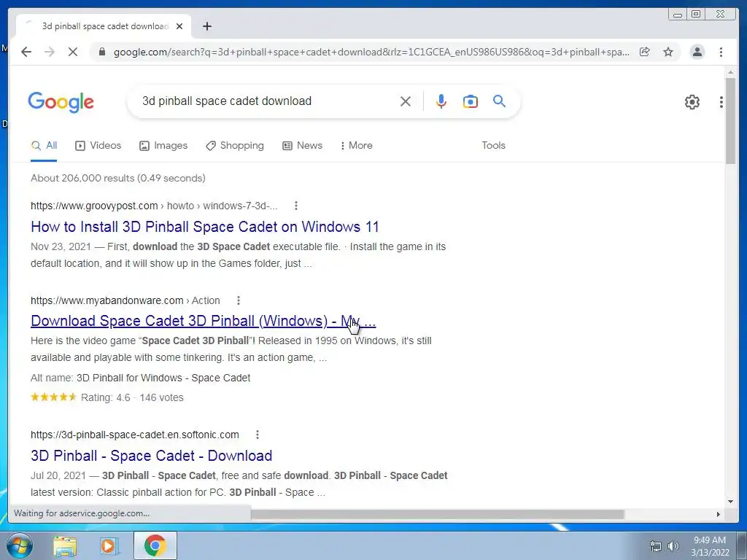
Task: Open Google options dots beside the gear
Action: pyautogui.click(x=721, y=102)
